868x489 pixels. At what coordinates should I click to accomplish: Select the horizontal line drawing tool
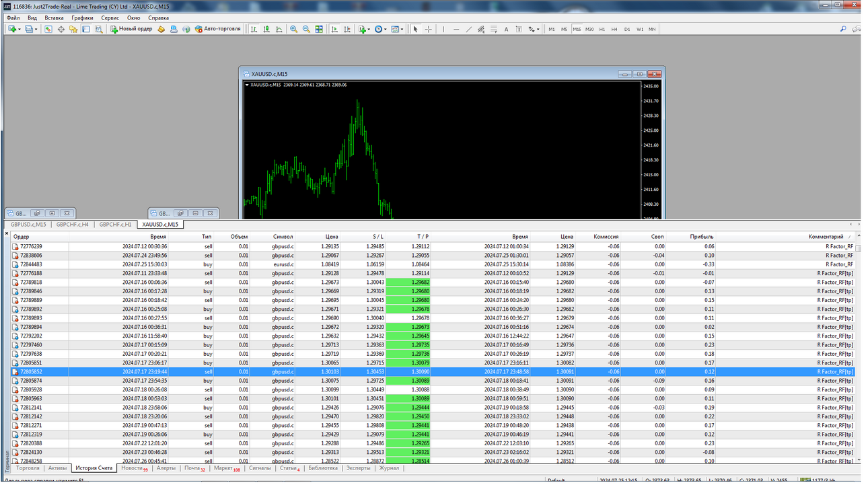[x=456, y=29]
